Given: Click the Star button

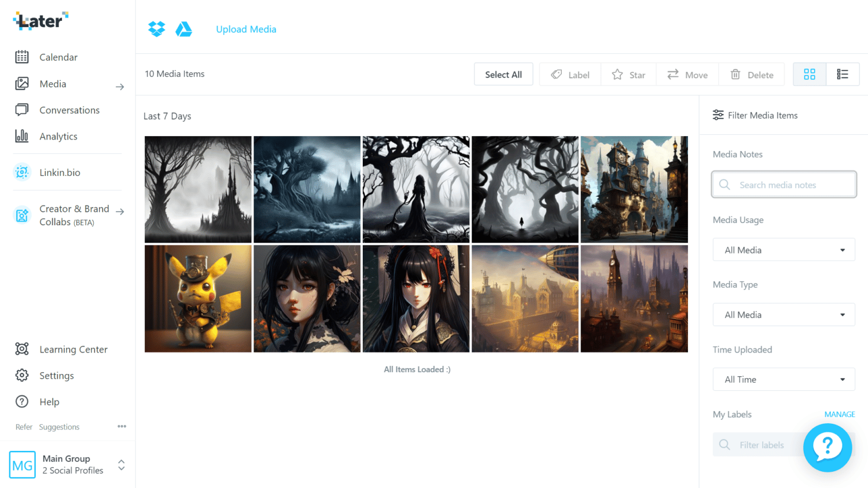Looking at the screenshot, I should click(x=628, y=74).
